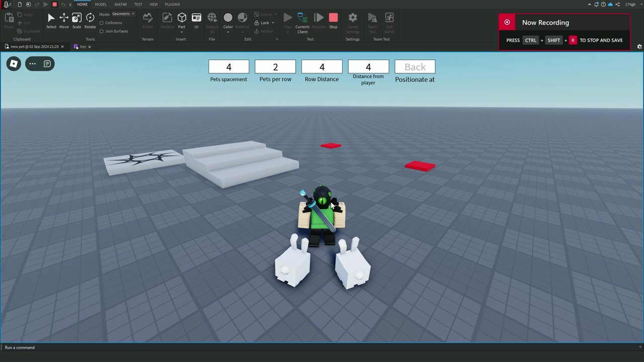Open the Mode Geometric dropdown
This screenshot has height=362, width=644.
pos(123,14)
